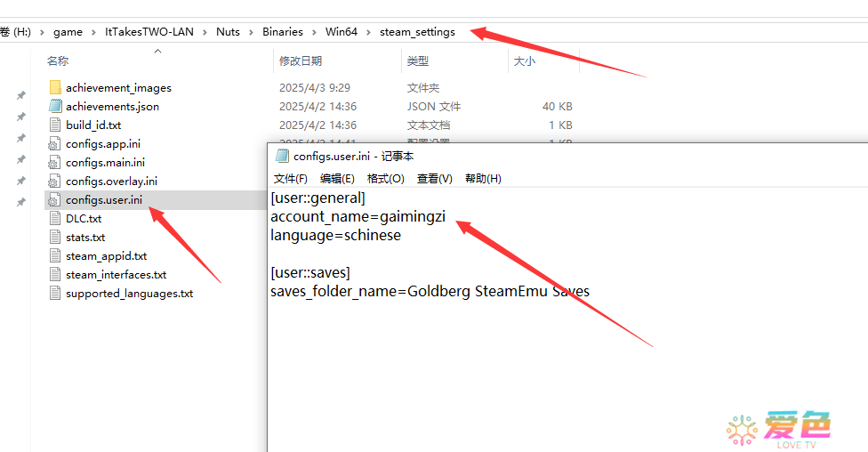868x452 pixels.
Task: Click the 文件夹 type cell for achievement_images
Action: (x=423, y=87)
